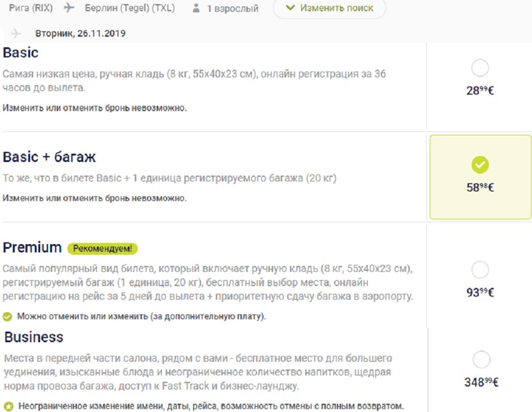Viewport: 532px width, 412px height.
Task: Click the plane icon beside Вторник, 26.11.2019
Action: 16,33
